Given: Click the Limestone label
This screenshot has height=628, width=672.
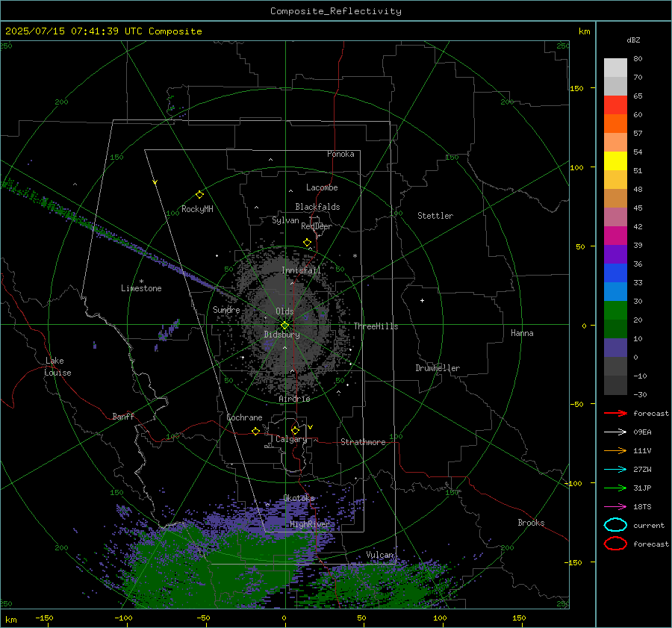Looking at the screenshot, I should pos(141,288).
